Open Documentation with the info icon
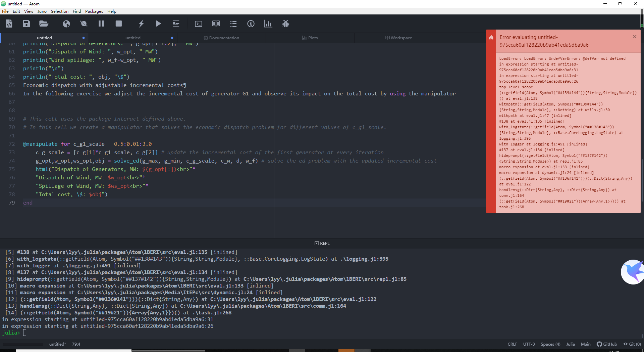 251,24
